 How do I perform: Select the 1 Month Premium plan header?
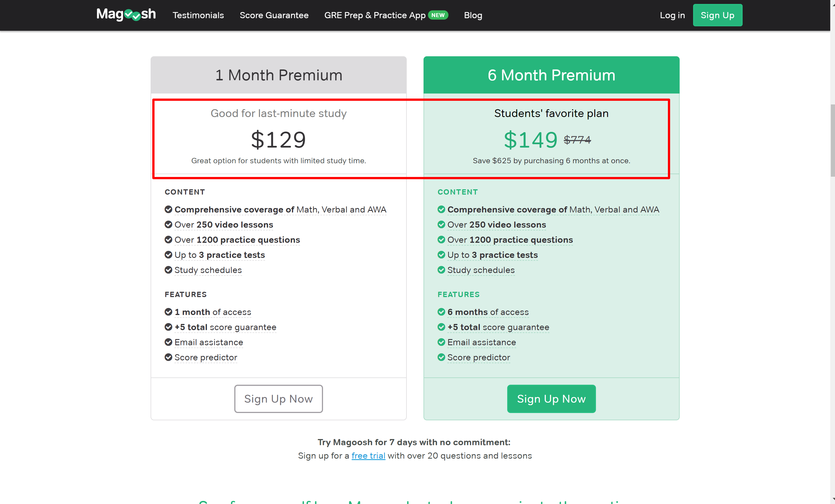point(278,75)
